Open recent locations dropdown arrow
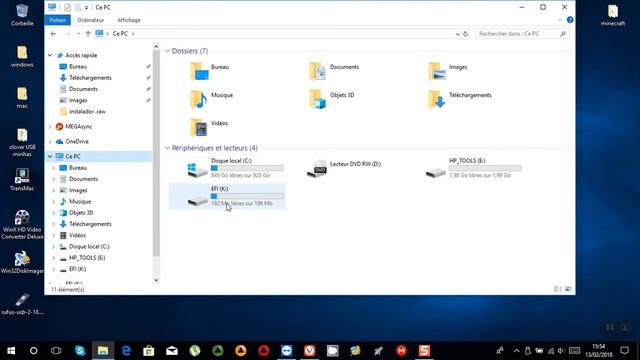 click(x=78, y=34)
